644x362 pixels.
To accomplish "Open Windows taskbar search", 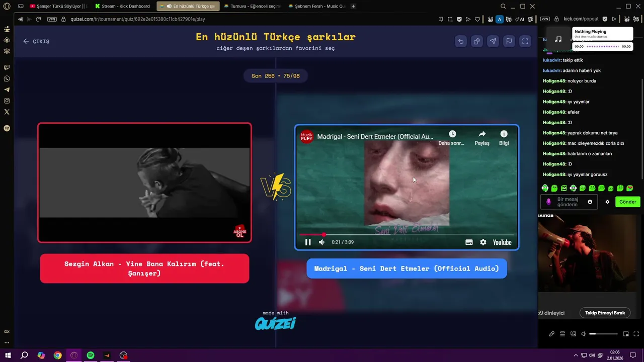I will point(24,355).
